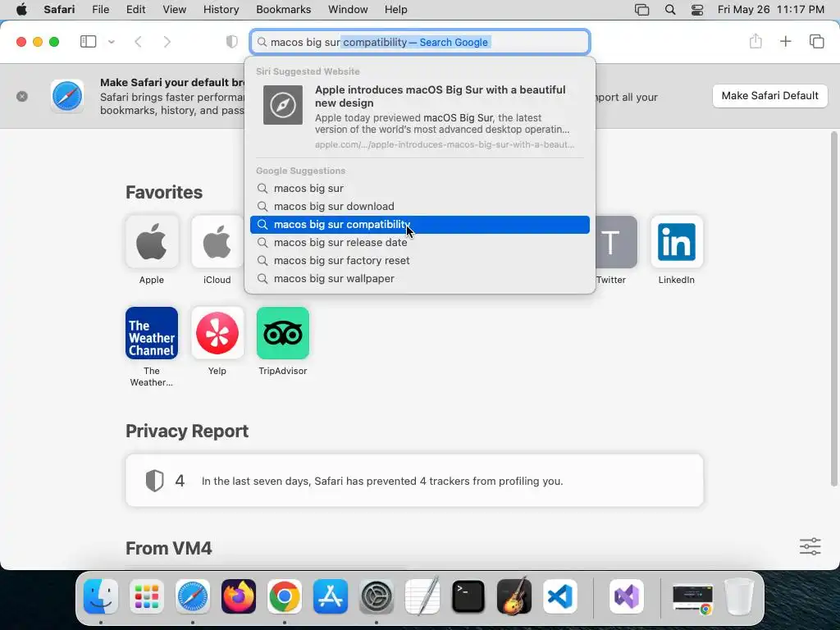This screenshot has width=840, height=630.
Task: Open the Edit menu
Action: 135,10
